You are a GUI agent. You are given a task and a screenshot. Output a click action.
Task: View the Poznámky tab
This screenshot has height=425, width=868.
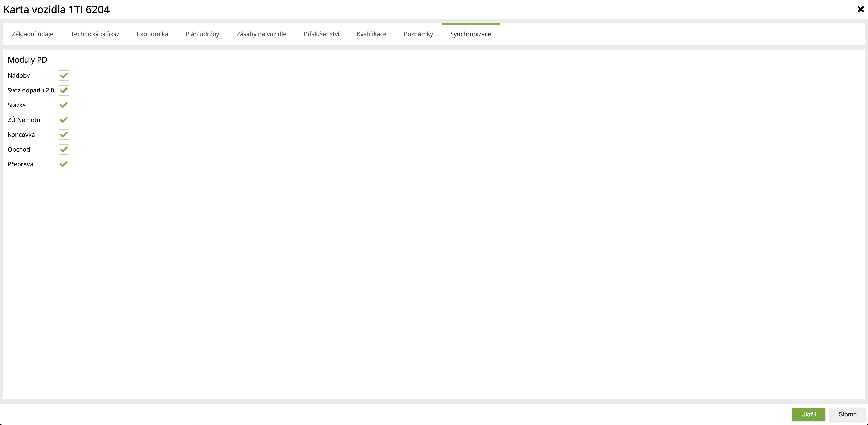418,34
